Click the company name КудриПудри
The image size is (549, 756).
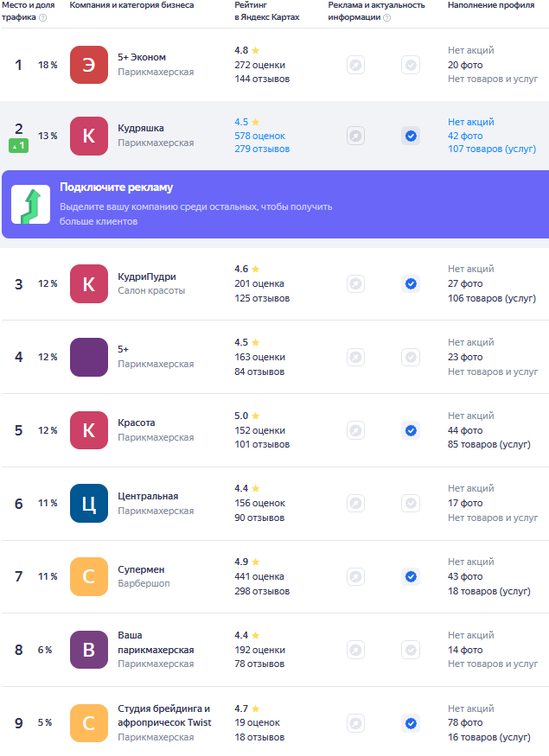(x=147, y=276)
